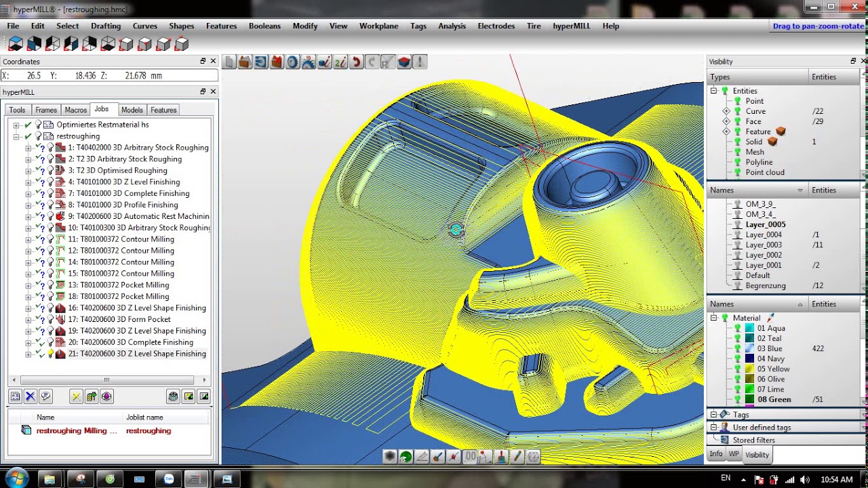Click the blue gear icon in viewport toolbar
Viewport: 868px width, 488px height.
292,62
